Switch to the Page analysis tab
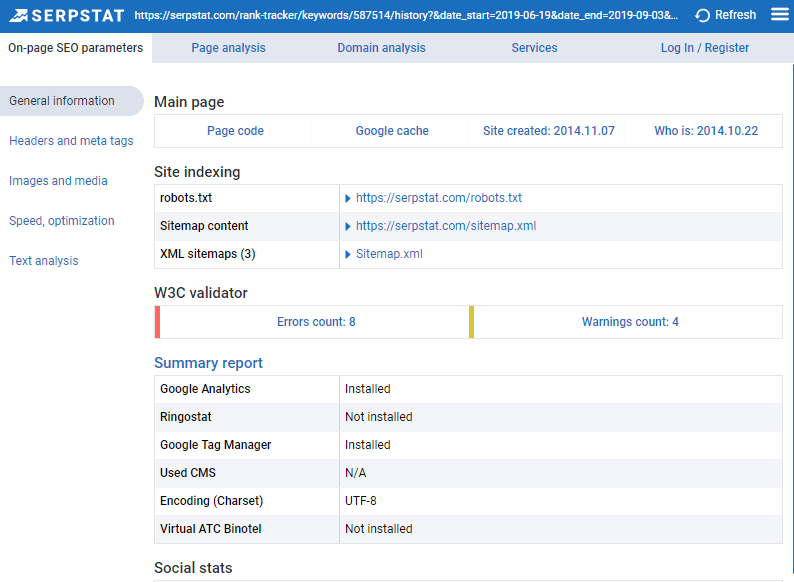794x582 pixels. [228, 48]
